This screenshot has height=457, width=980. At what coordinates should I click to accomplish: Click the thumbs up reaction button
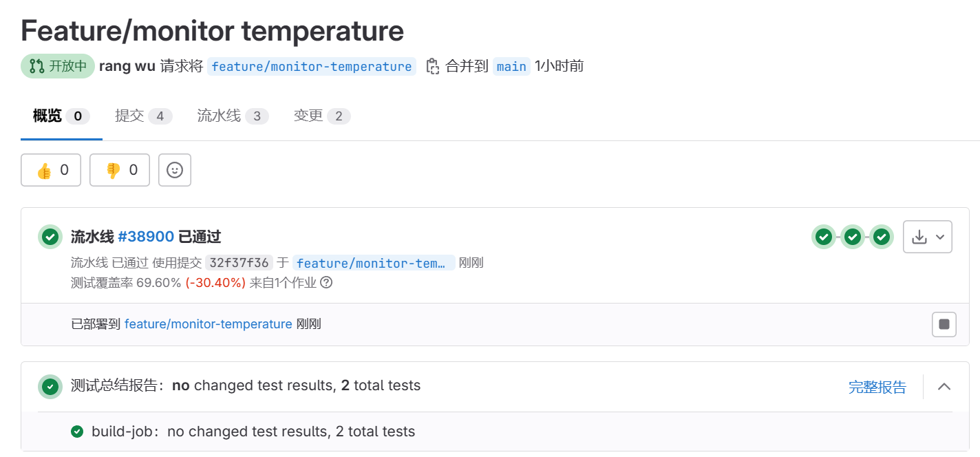pyautogui.click(x=50, y=169)
